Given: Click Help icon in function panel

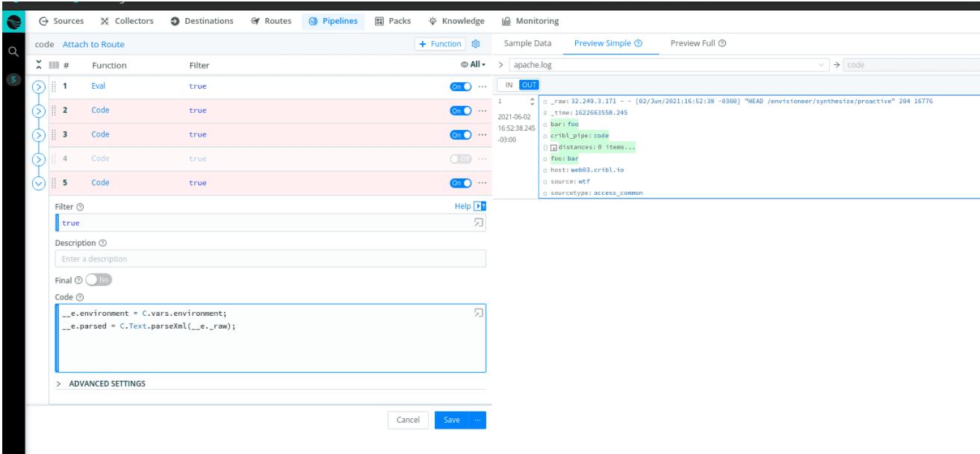Looking at the screenshot, I should coord(480,206).
